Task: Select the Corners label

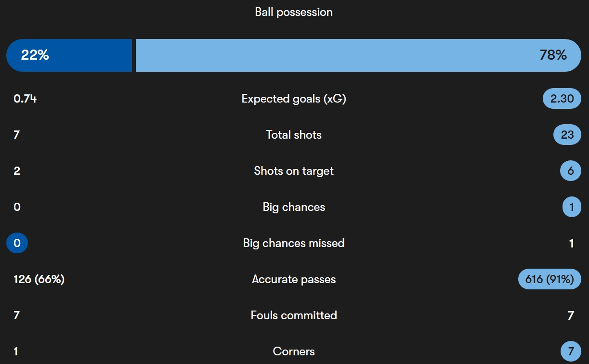Action: tap(294, 351)
